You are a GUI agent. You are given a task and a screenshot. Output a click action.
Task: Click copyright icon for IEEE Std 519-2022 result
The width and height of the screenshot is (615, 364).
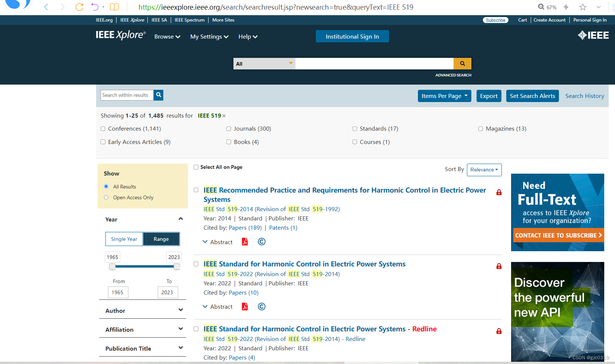pos(262,306)
